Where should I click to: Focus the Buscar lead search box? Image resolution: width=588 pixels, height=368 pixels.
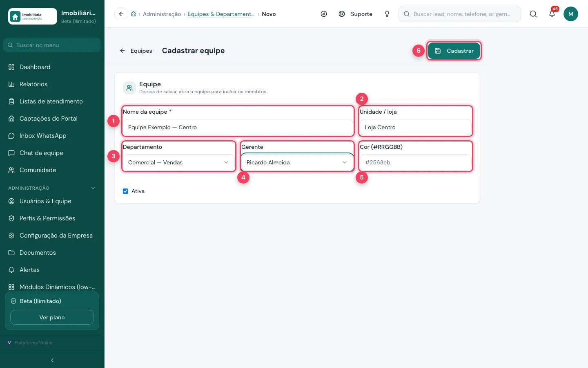coord(460,14)
